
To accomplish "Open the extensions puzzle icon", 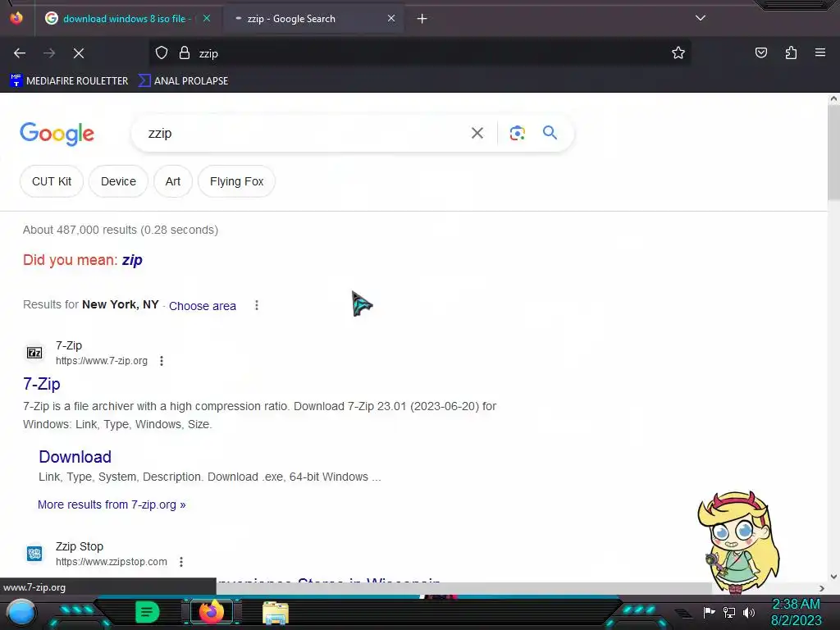I will 791,53.
